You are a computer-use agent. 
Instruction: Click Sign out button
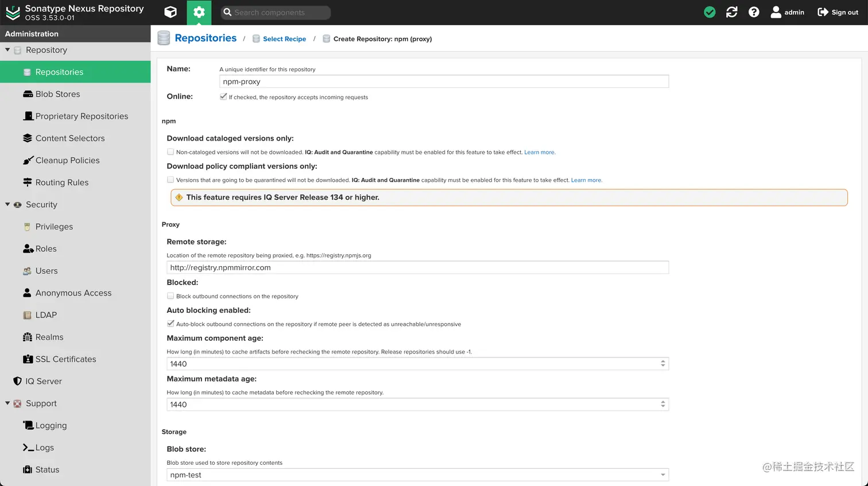point(838,12)
